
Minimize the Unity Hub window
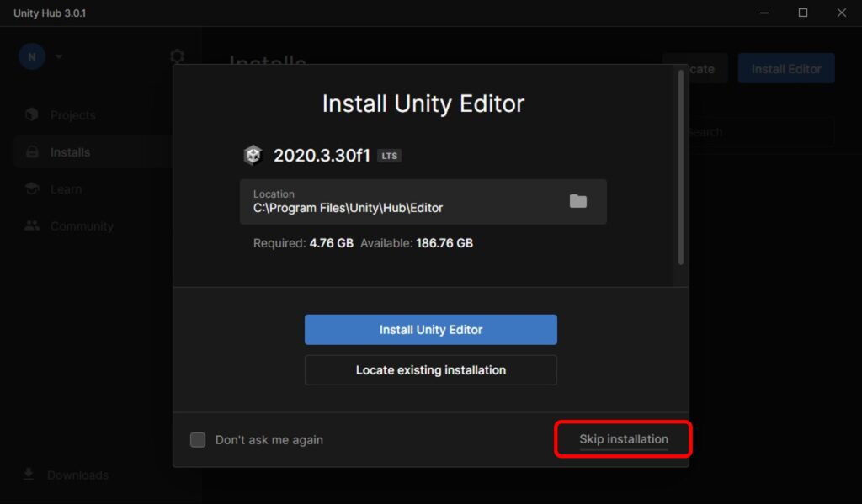tap(764, 13)
